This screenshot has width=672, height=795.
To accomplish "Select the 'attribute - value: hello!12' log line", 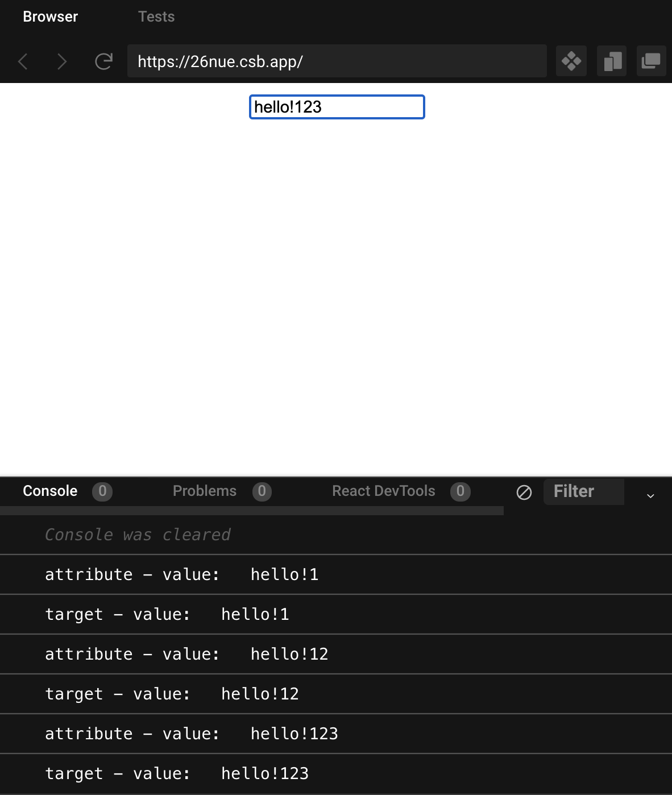I will pyautogui.click(x=336, y=654).
